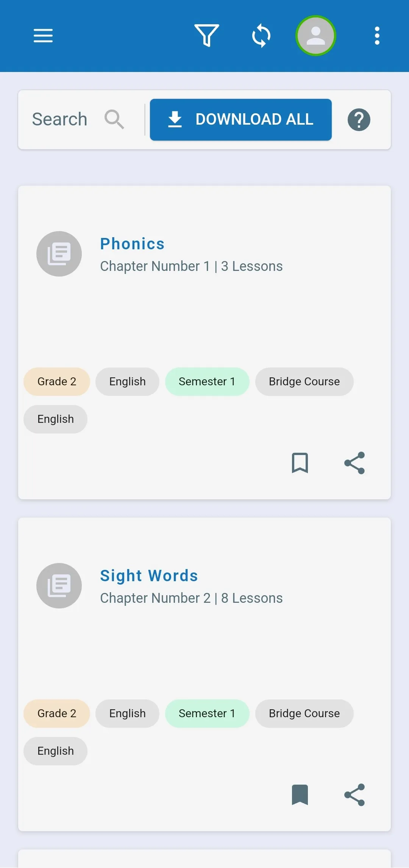Remove bookmark from Sight Words chapter
Viewport: 409px width, 868px height.
[x=300, y=795]
